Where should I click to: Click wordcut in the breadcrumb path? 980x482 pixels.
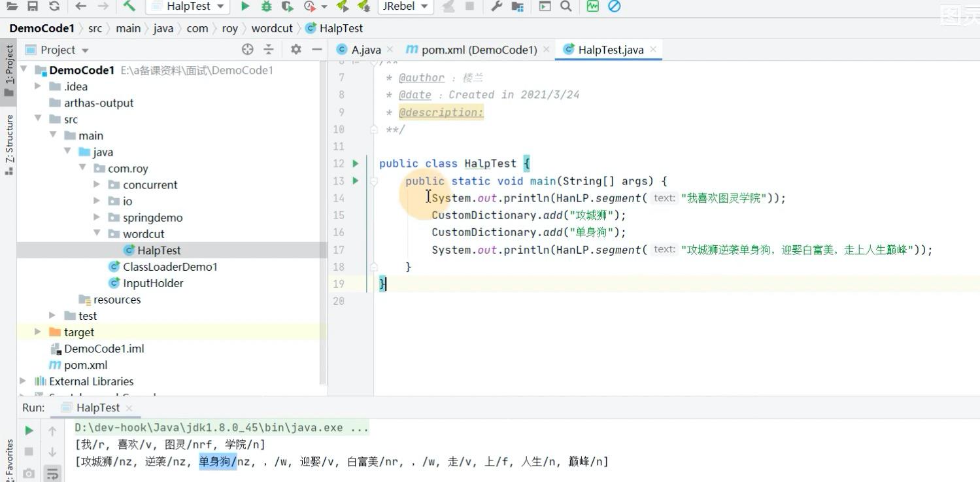click(272, 28)
